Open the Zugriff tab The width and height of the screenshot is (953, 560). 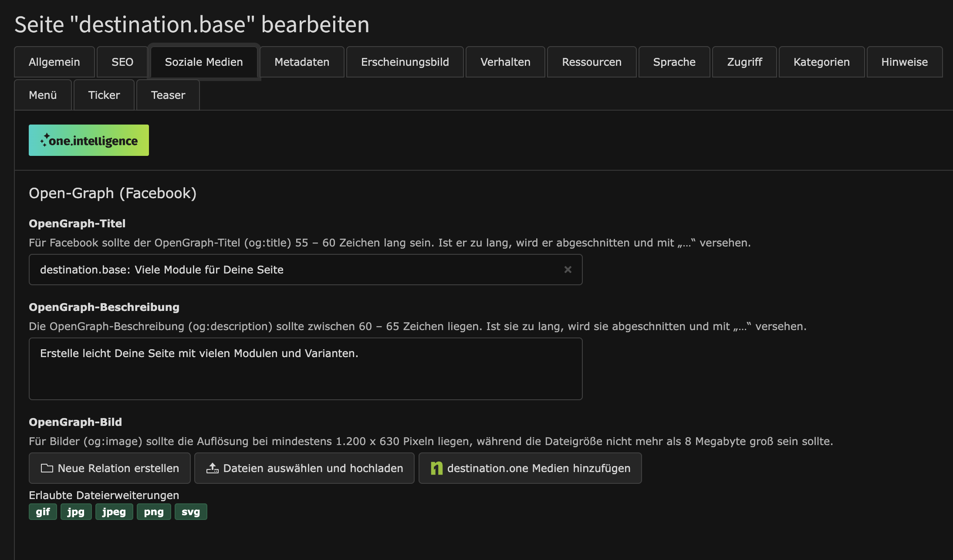(x=744, y=62)
